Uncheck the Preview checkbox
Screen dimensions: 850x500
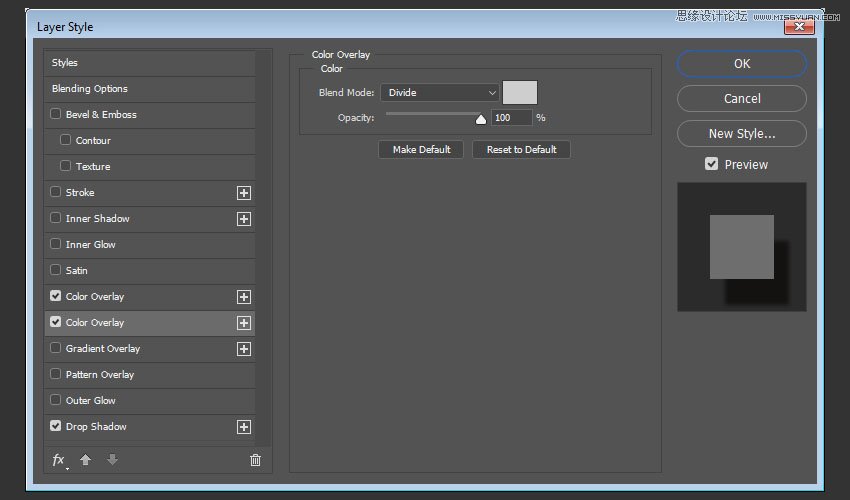[712, 164]
